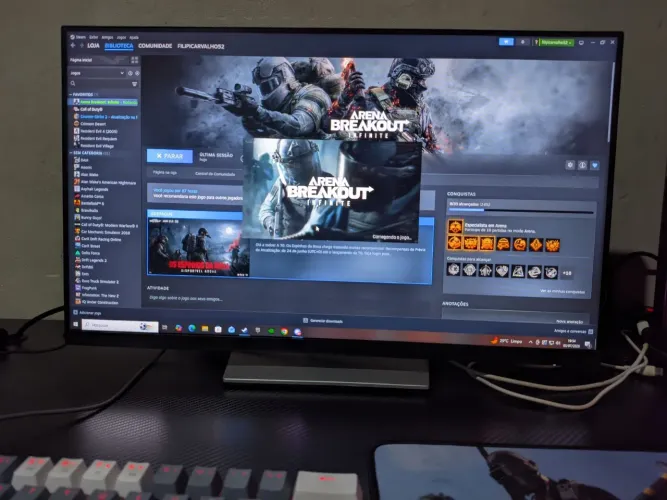This screenshot has height=500, width=667.
Task: Click the first locked achievement icon
Action: (454, 269)
